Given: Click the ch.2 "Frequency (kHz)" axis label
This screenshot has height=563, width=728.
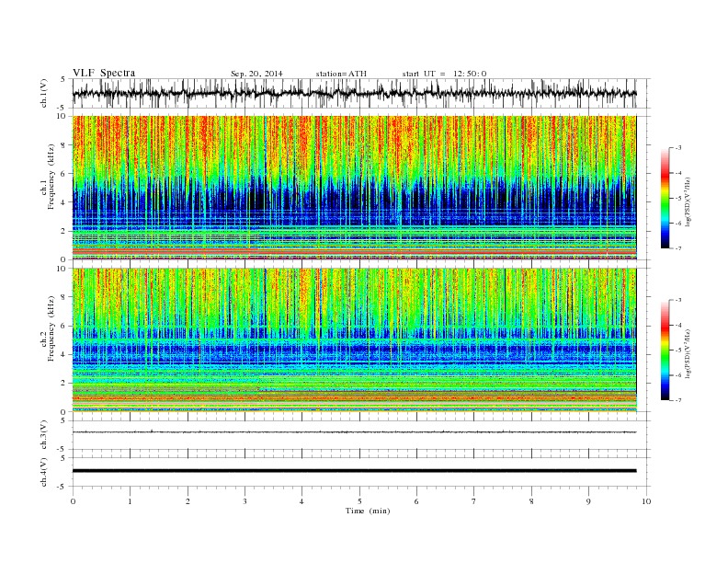Looking at the screenshot, I should (x=51, y=329).
